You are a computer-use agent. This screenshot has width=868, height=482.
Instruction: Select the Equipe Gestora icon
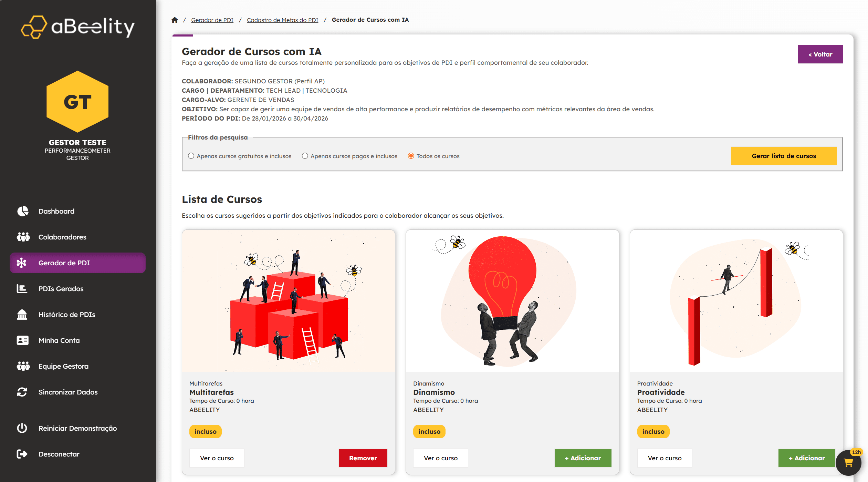[22, 366]
